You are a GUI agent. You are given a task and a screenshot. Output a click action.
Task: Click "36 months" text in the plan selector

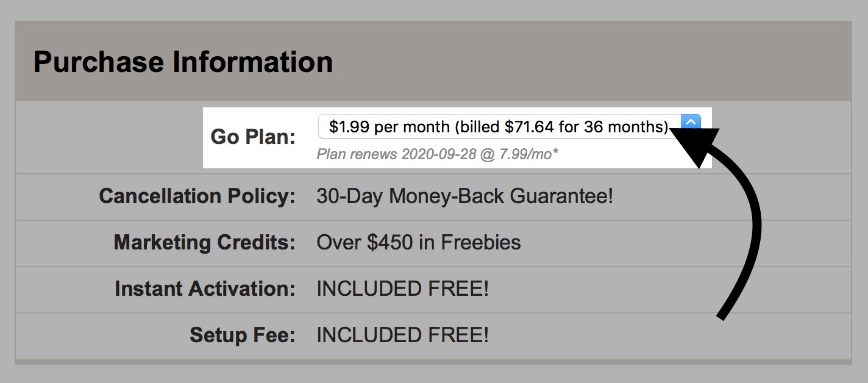[x=625, y=127]
